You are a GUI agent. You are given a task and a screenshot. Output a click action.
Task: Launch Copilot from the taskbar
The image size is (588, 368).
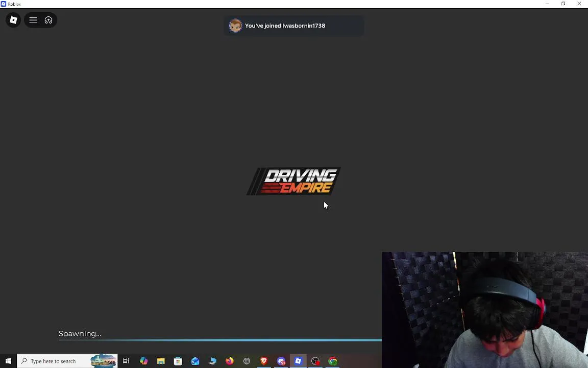143,361
